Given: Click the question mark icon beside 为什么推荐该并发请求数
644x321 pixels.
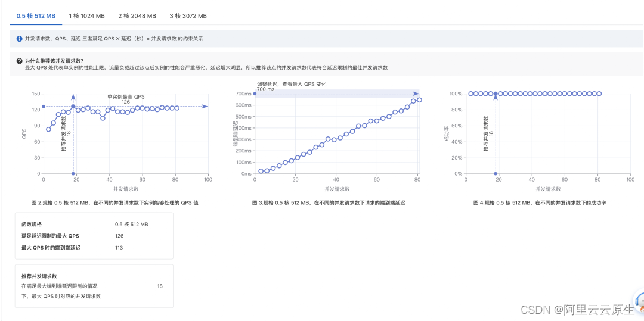Looking at the screenshot, I should point(19,61).
